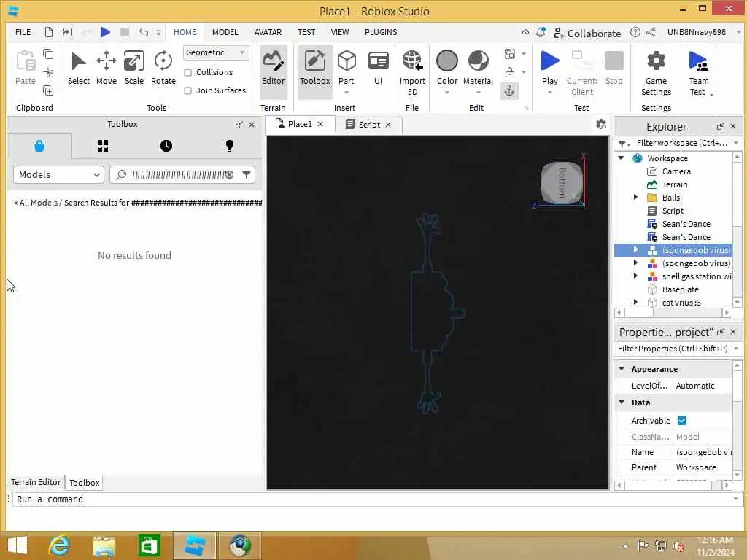Open the notifications bell

(x=541, y=32)
